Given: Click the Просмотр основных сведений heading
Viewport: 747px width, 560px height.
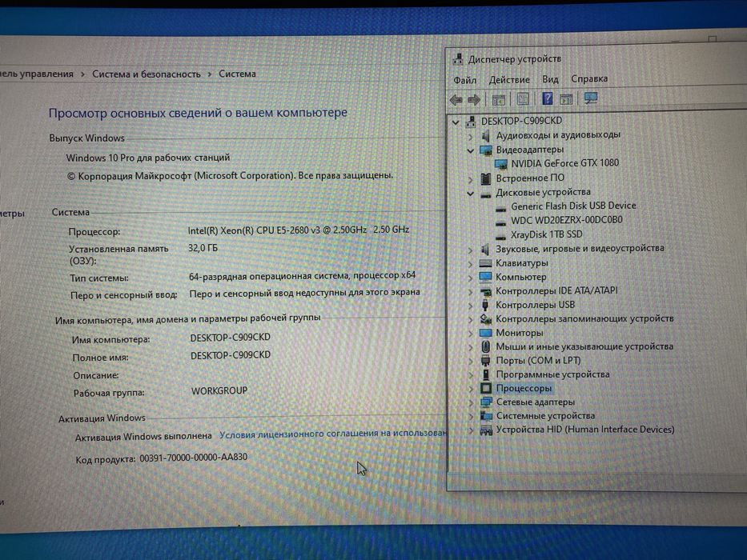Looking at the screenshot, I should 199,114.
